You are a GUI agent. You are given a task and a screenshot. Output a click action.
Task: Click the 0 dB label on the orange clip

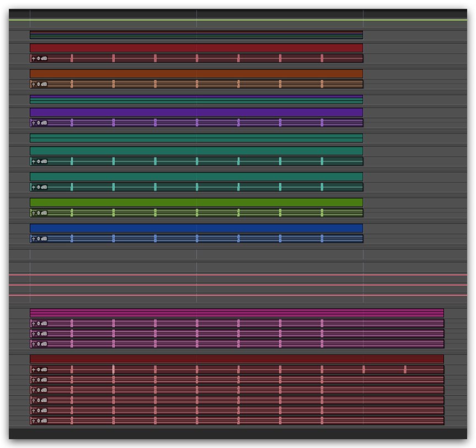42,84
